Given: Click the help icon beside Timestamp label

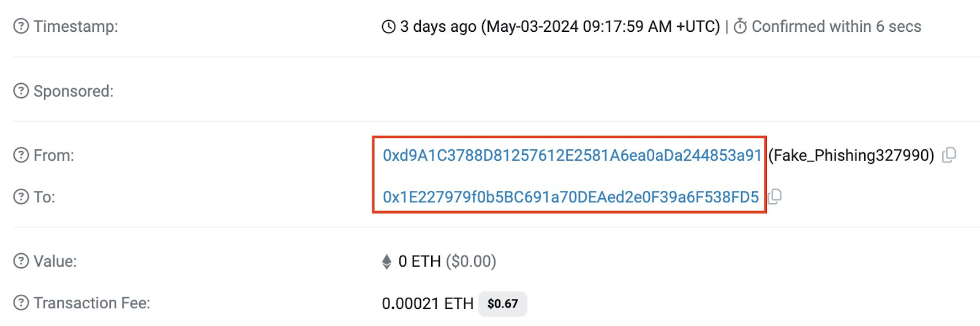Looking at the screenshot, I should [x=21, y=26].
